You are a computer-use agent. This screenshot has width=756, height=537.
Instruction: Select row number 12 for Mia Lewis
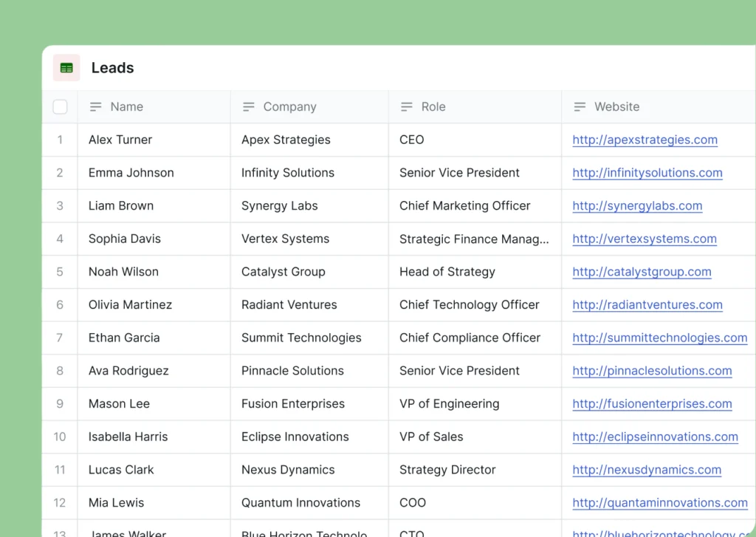pos(60,503)
